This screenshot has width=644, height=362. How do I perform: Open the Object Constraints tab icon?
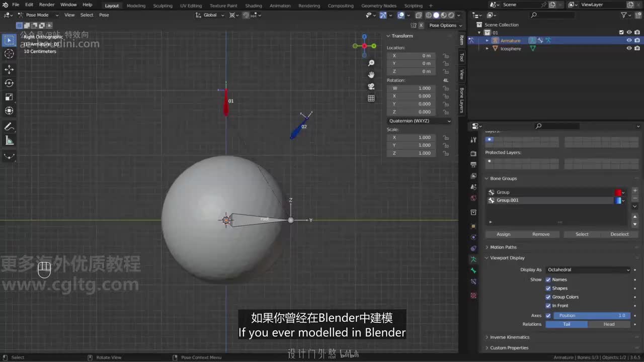(x=473, y=248)
